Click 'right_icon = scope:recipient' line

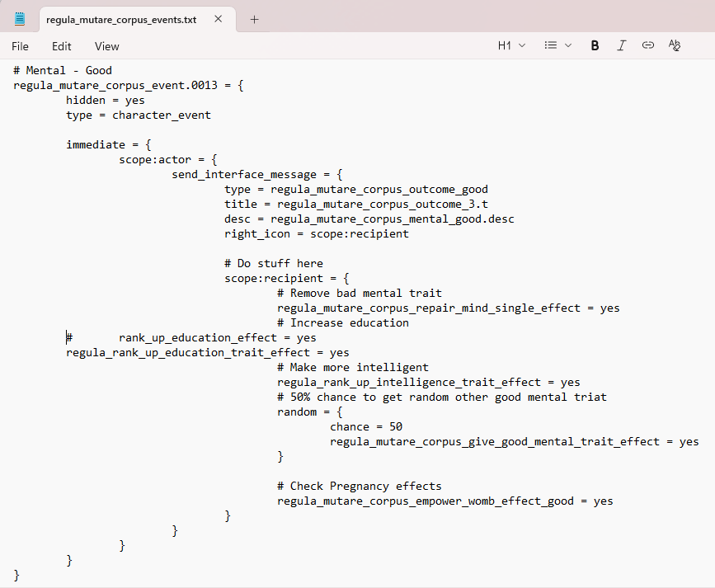[317, 233]
